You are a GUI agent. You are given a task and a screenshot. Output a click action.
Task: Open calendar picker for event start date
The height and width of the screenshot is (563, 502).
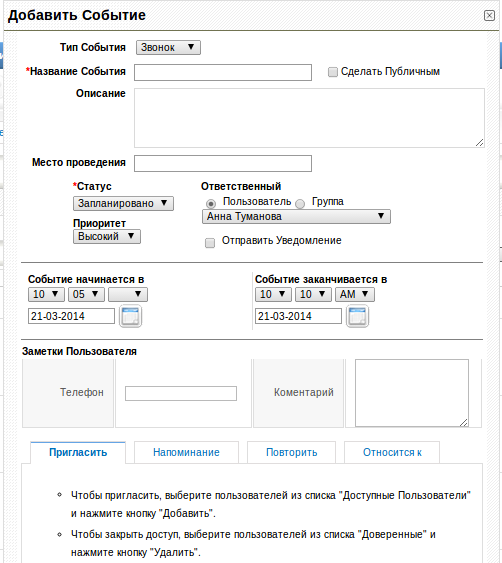click(130, 316)
